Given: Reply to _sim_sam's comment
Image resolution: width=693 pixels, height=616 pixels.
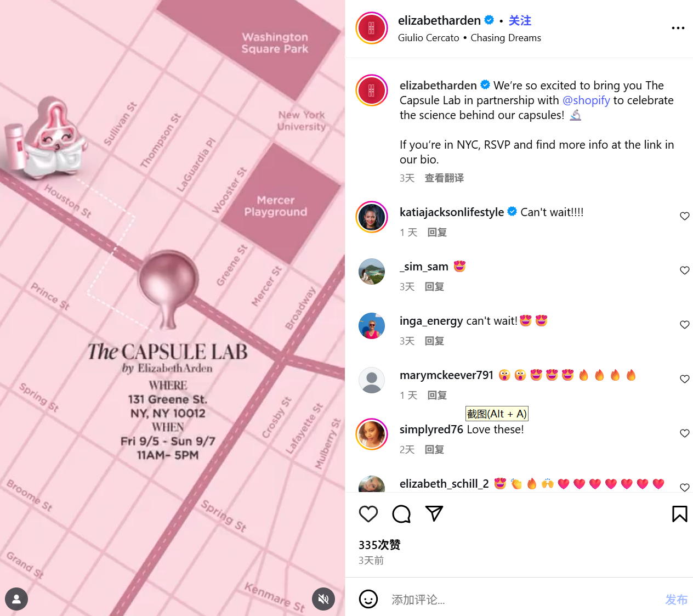Looking at the screenshot, I should [x=434, y=287].
